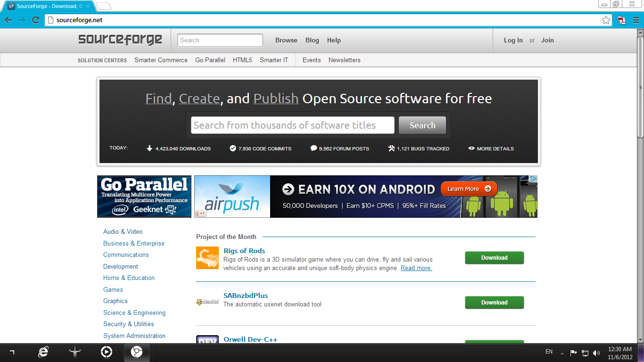Screen dimensions: 644x362
Task: Open the Home & Education category
Action: [129, 278]
